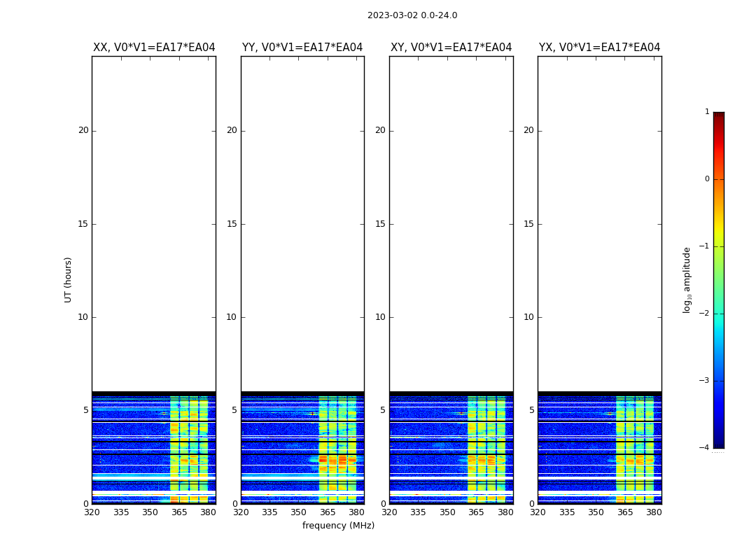Click the UT (hours) axis label
The image size is (735, 560).
click(x=68, y=280)
